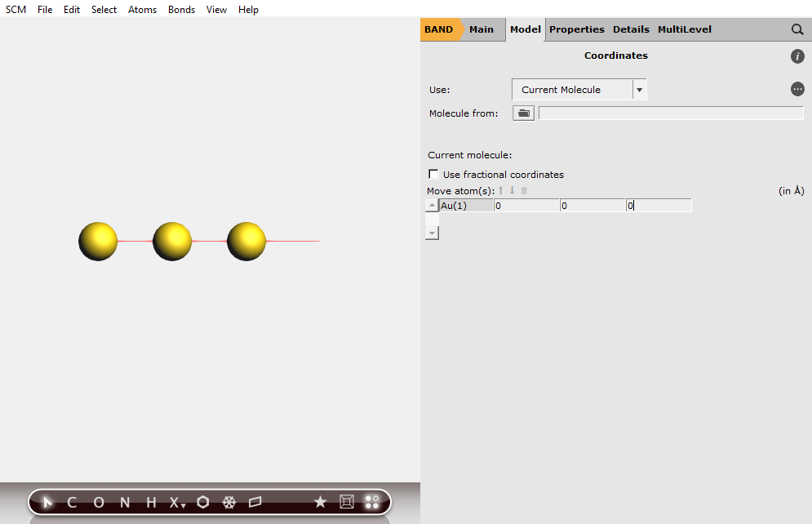Open the Atoms menu

143,9
